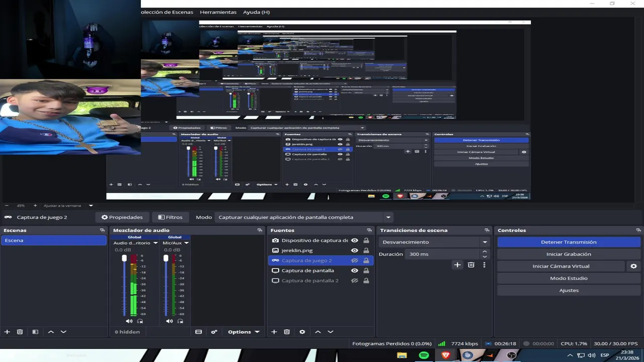Open Filtros for the selected source
The image size is (644, 362).
point(170,217)
